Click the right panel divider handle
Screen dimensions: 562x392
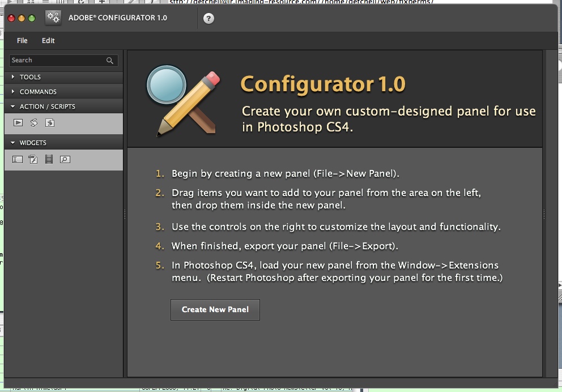[x=544, y=214]
